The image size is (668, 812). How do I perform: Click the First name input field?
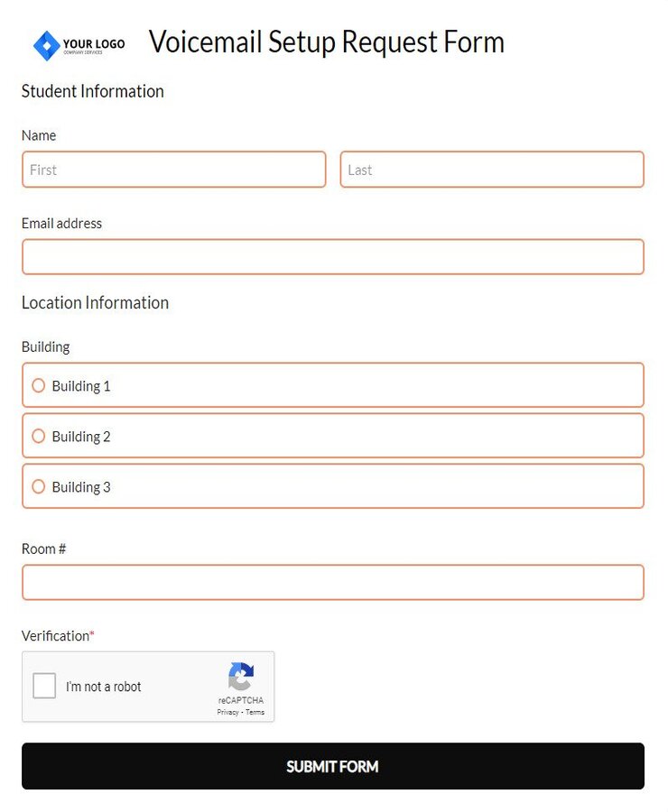point(173,170)
